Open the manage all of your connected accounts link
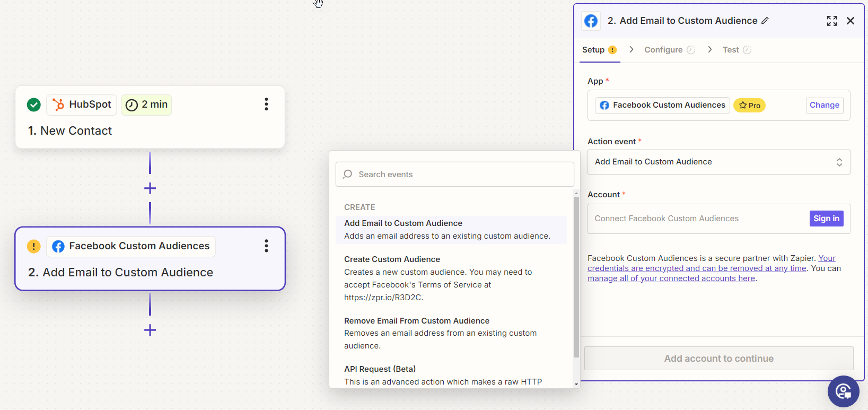This screenshot has height=410, width=868. 671,278
